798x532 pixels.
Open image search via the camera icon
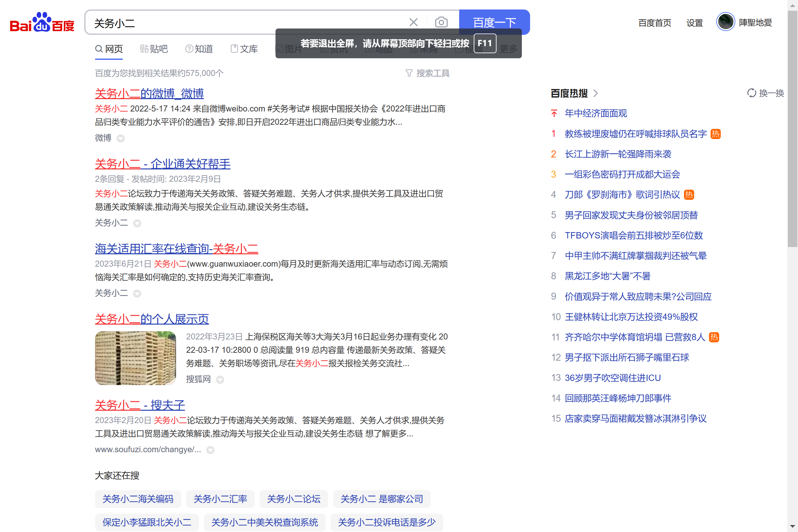click(x=441, y=22)
